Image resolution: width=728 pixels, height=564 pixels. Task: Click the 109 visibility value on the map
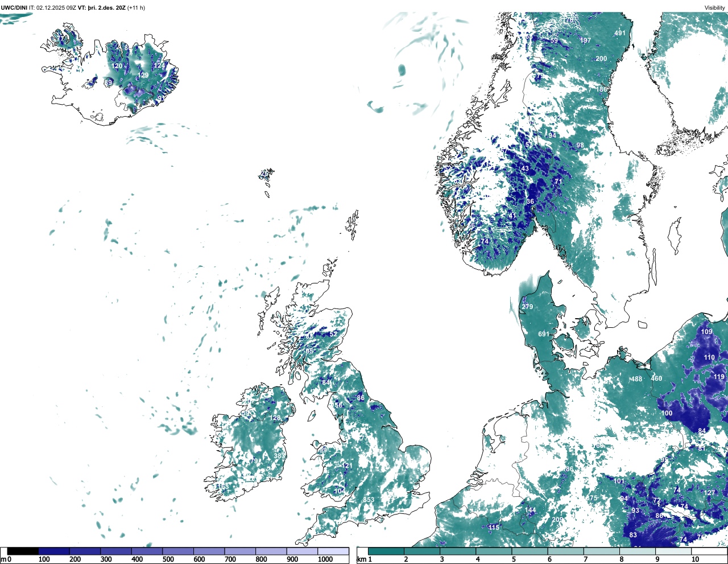click(x=706, y=332)
